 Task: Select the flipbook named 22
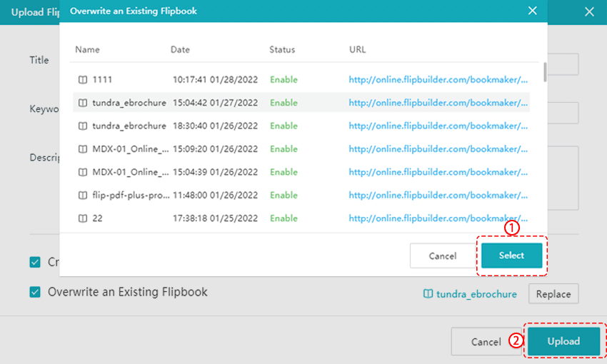pos(97,218)
